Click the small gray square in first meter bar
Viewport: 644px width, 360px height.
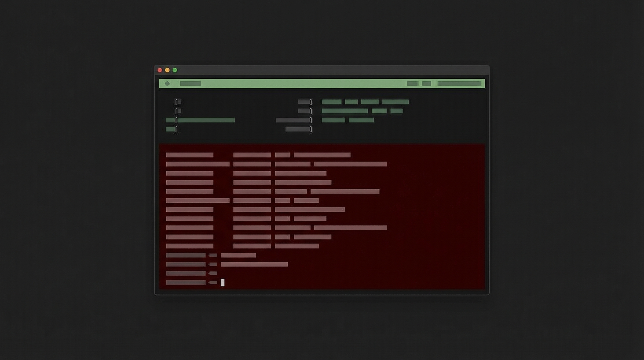pyautogui.click(x=179, y=102)
